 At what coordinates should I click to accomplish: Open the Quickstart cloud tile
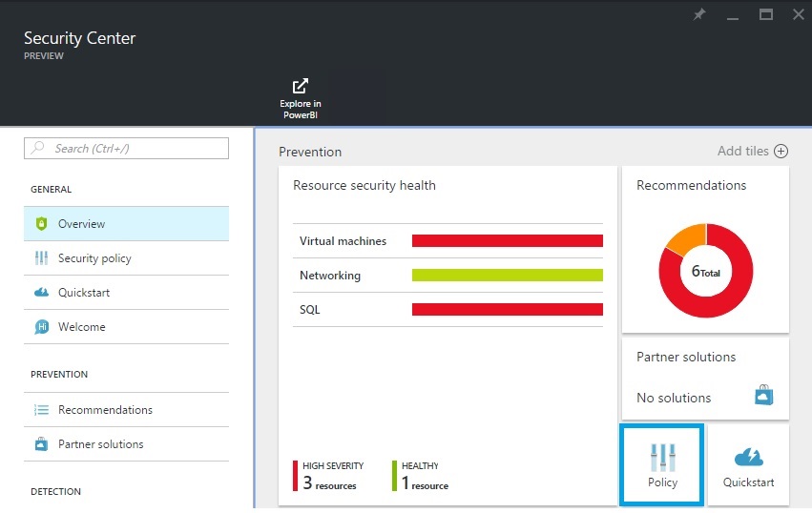(748, 464)
